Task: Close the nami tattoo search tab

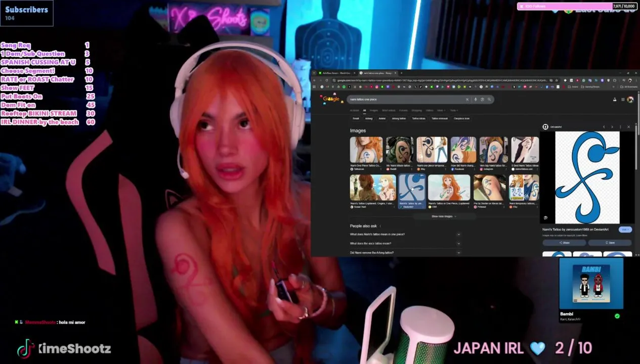Action: pos(395,73)
